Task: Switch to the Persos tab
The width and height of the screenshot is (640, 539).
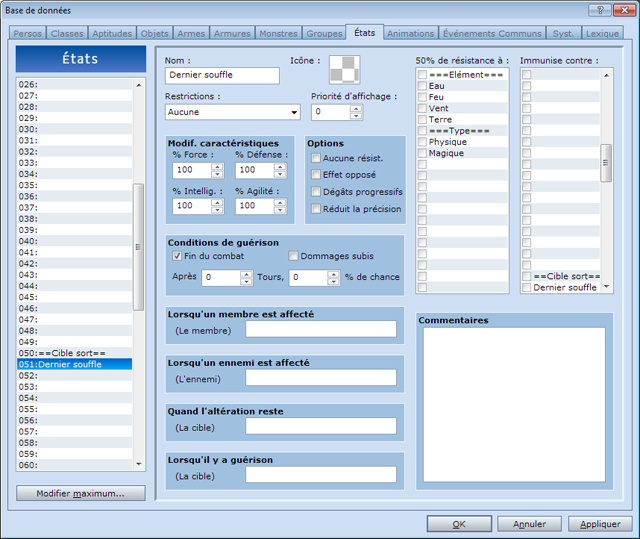Action: (27, 33)
